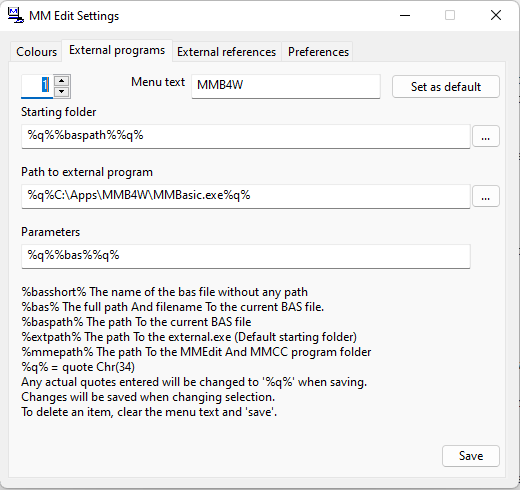This screenshot has height=490, width=520.
Task: Decrease the external program number with down arrow
Action: (x=62, y=92)
